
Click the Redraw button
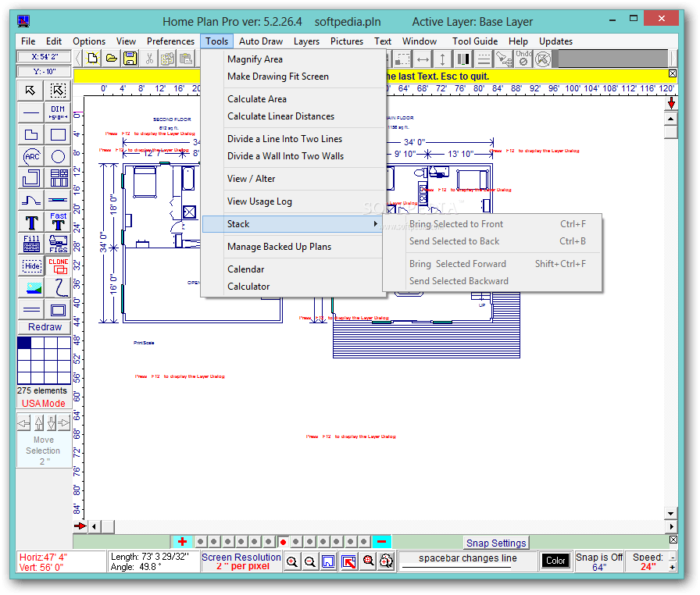[43, 326]
